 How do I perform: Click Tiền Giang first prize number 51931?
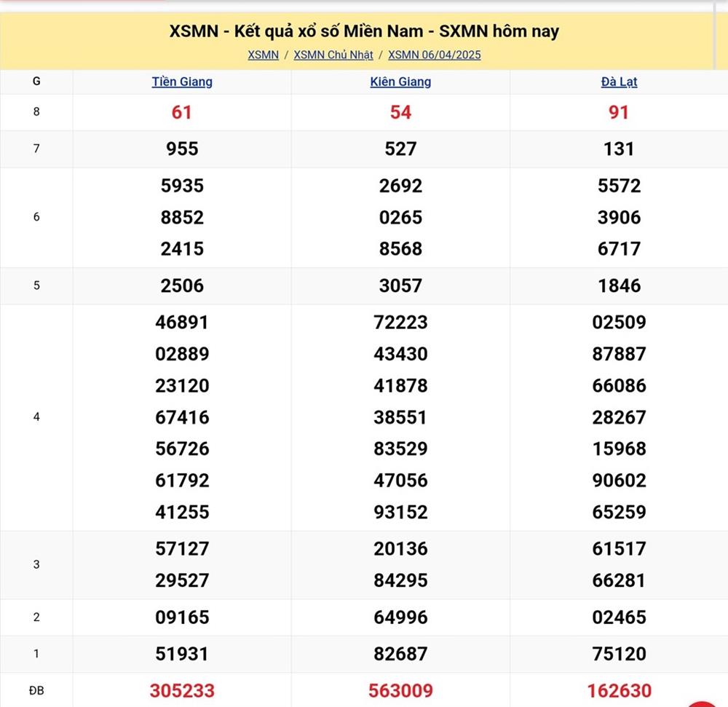[182, 654]
